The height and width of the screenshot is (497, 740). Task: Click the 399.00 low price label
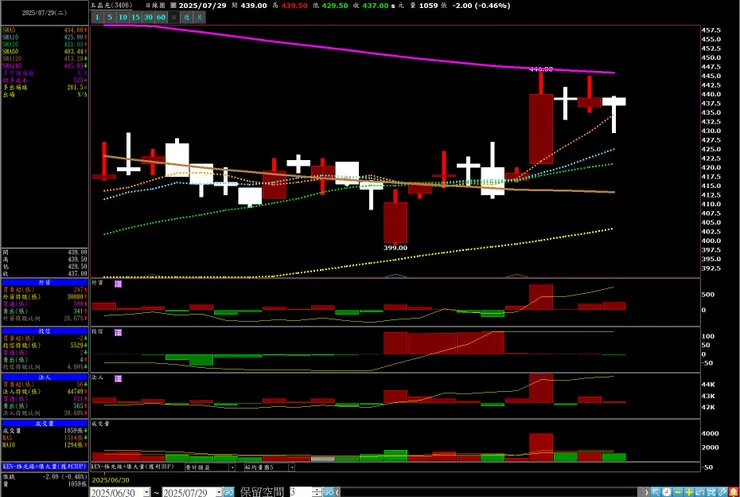[x=395, y=248]
